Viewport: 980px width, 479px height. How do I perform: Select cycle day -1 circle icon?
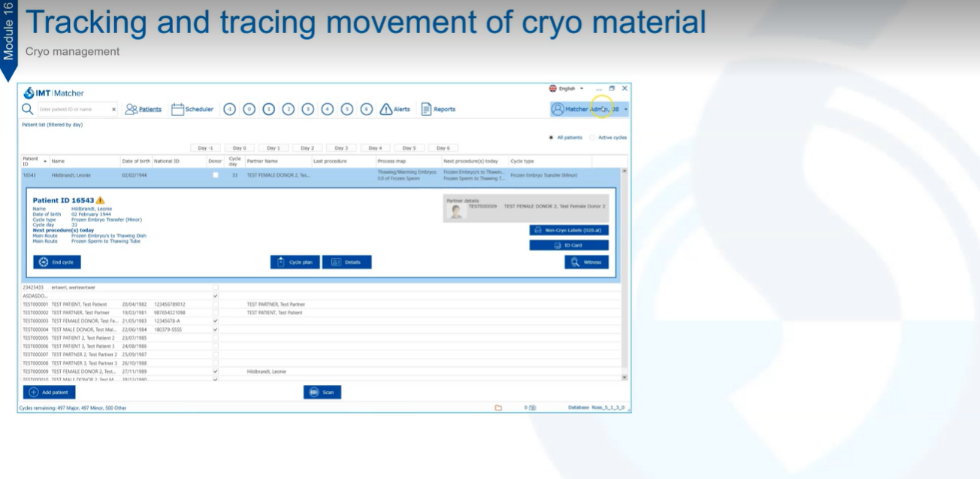coord(229,109)
